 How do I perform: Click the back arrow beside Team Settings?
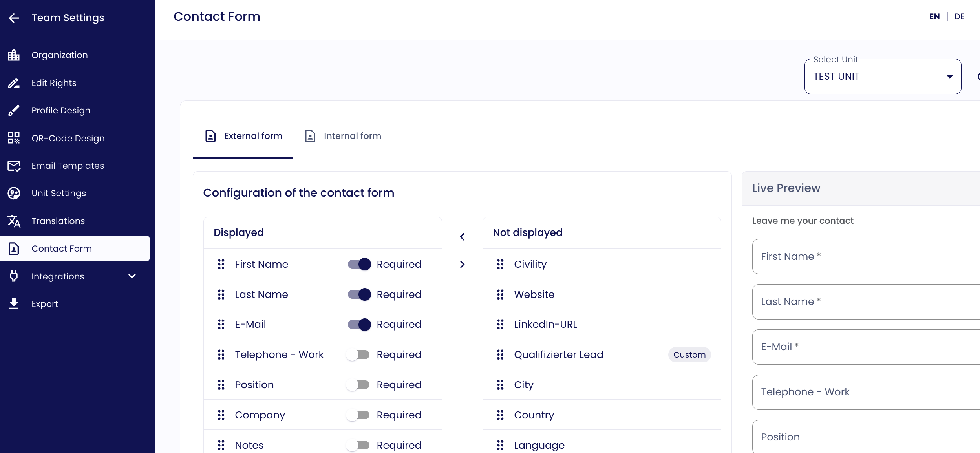tap(14, 18)
